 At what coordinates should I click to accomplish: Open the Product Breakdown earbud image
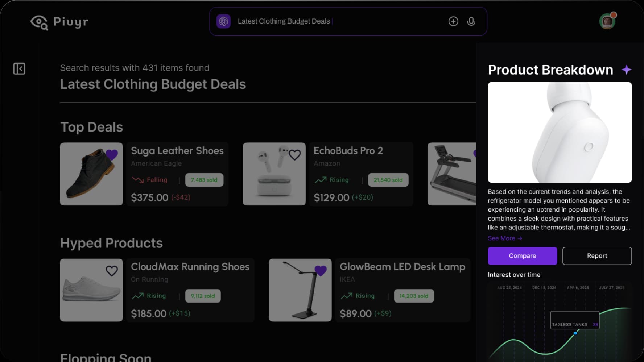pos(560,132)
